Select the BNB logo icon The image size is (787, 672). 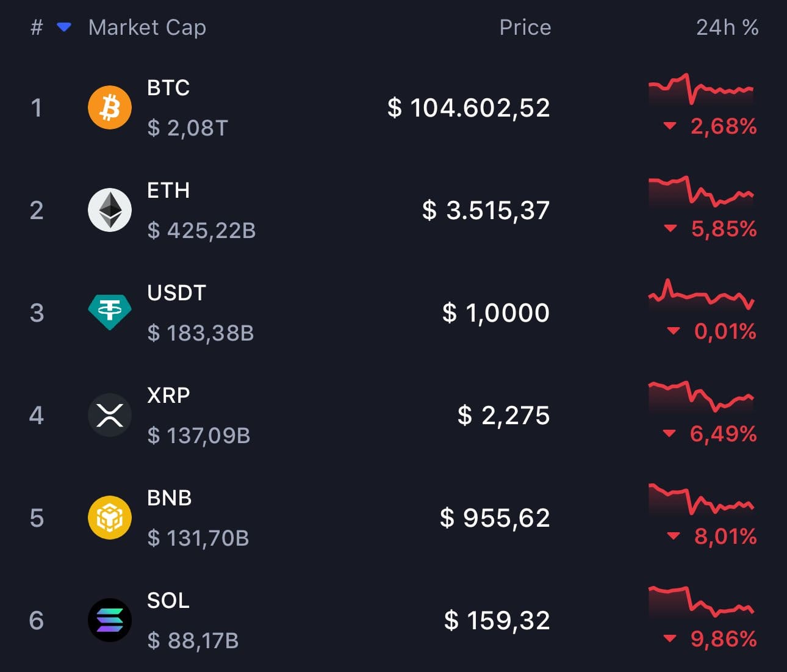pyautogui.click(x=110, y=517)
